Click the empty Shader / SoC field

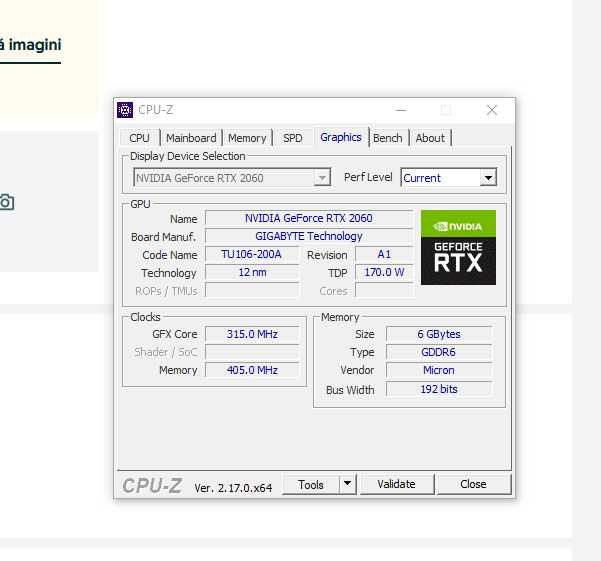[x=252, y=352]
